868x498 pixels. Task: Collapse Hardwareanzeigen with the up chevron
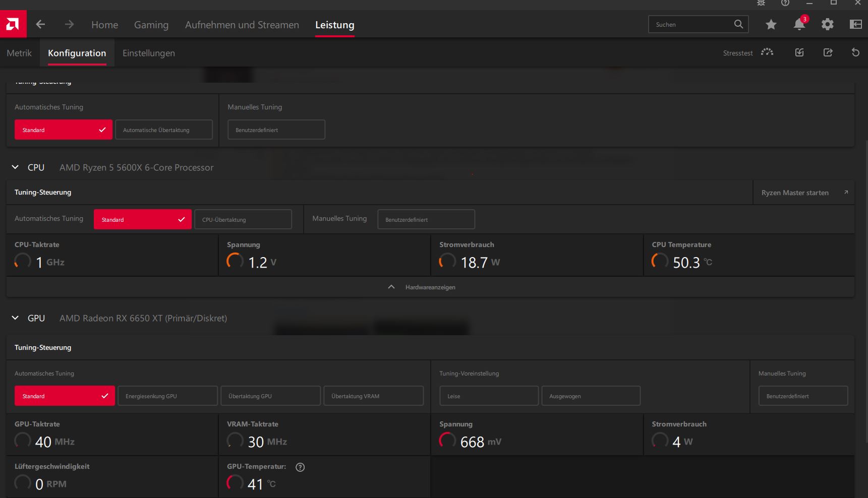[391, 287]
